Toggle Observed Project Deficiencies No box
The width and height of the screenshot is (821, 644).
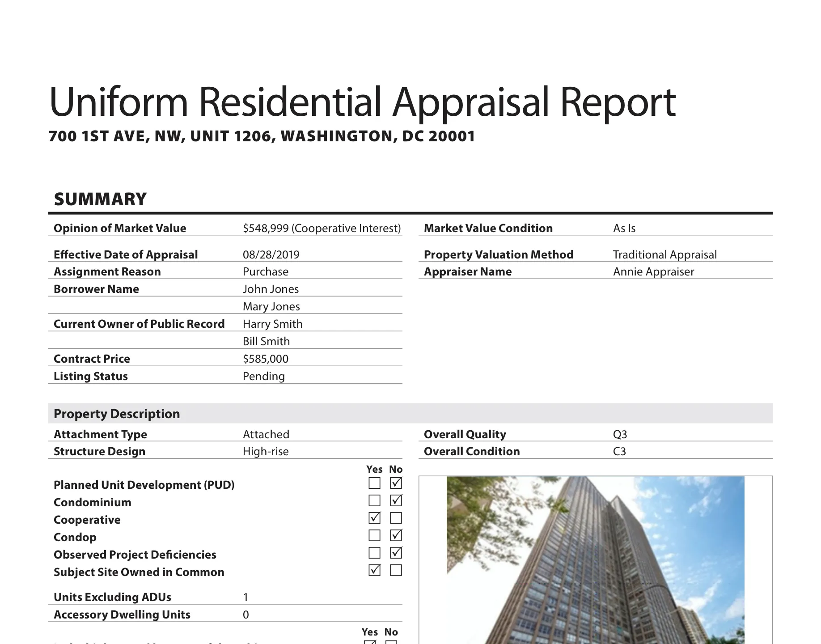(396, 553)
